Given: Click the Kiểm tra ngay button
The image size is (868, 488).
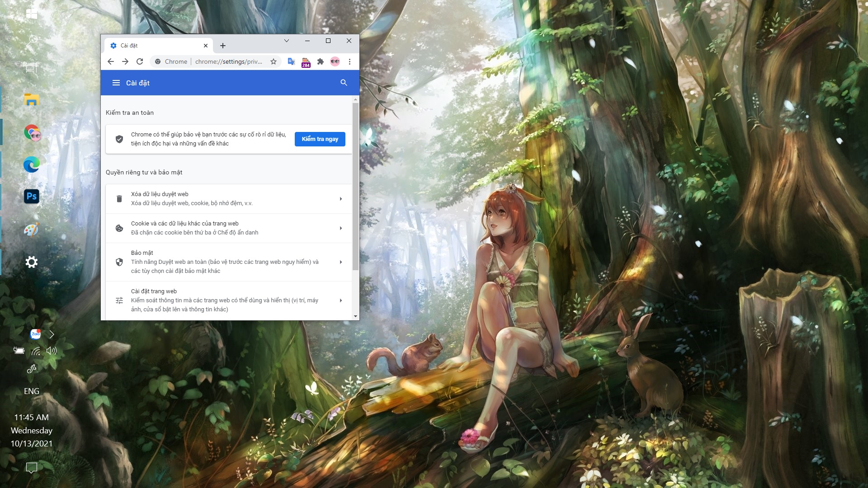Looking at the screenshot, I should click(320, 139).
